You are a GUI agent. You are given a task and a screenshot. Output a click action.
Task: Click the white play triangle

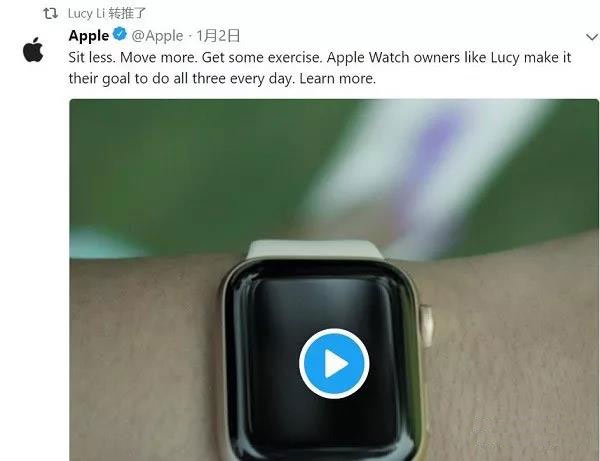[336, 363]
